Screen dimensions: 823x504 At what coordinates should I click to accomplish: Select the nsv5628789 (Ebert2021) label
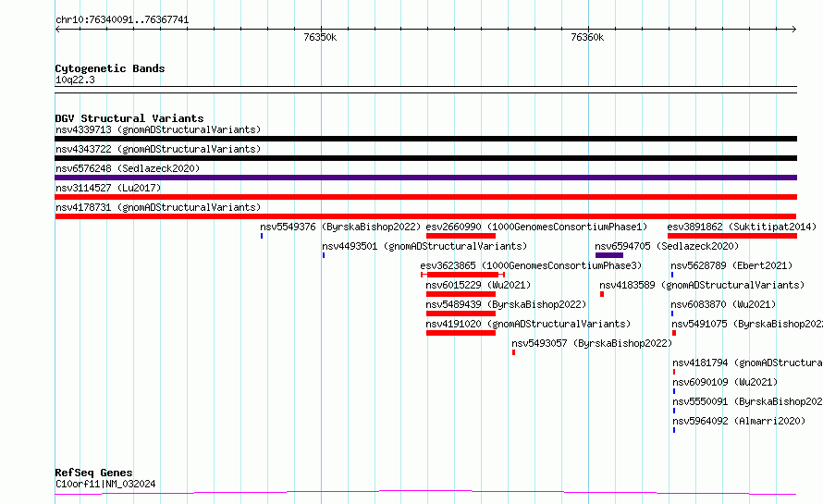click(731, 265)
